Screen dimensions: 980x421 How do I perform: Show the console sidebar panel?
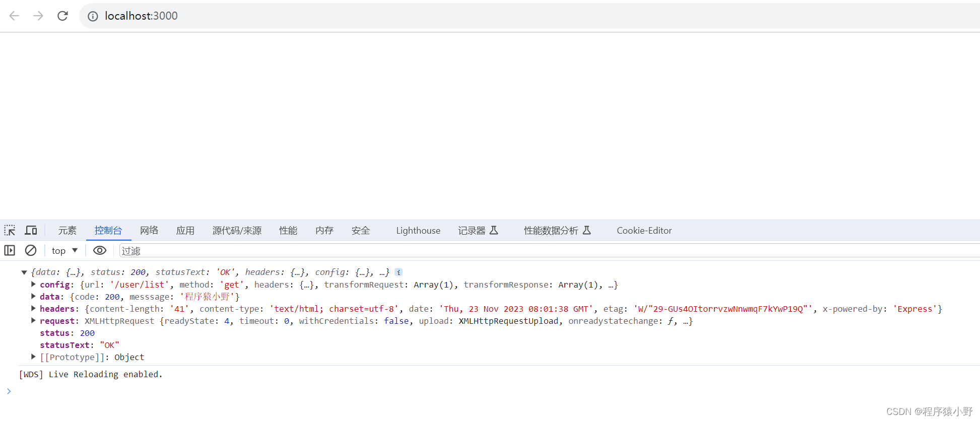point(10,250)
